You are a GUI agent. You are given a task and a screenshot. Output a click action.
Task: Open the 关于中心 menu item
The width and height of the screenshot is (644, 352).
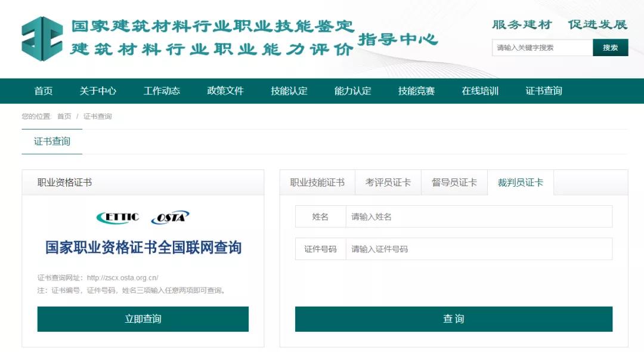point(98,91)
